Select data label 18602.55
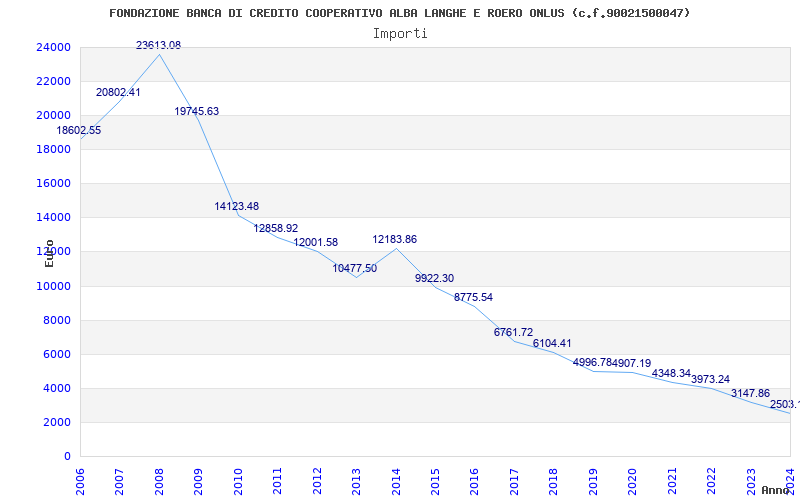 [x=79, y=130]
